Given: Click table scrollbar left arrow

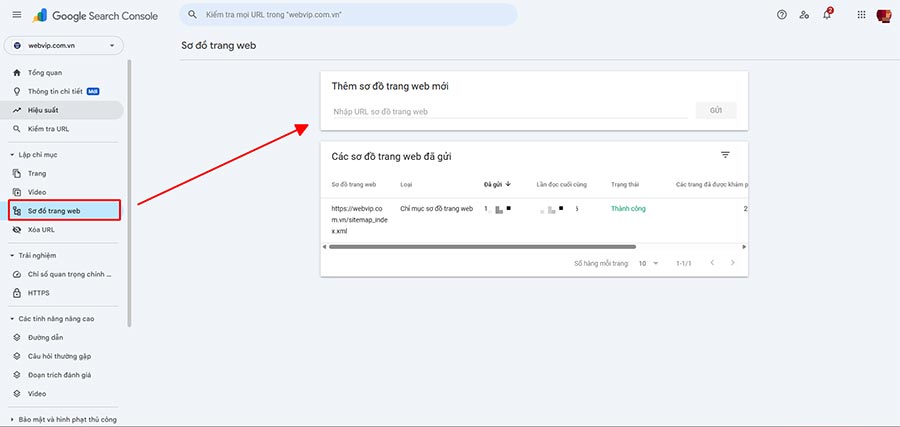Looking at the screenshot, I should pos(324,247).
